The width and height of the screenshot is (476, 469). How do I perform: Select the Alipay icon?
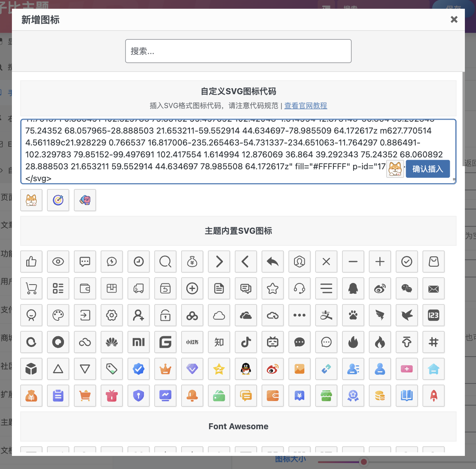point(326,315)
